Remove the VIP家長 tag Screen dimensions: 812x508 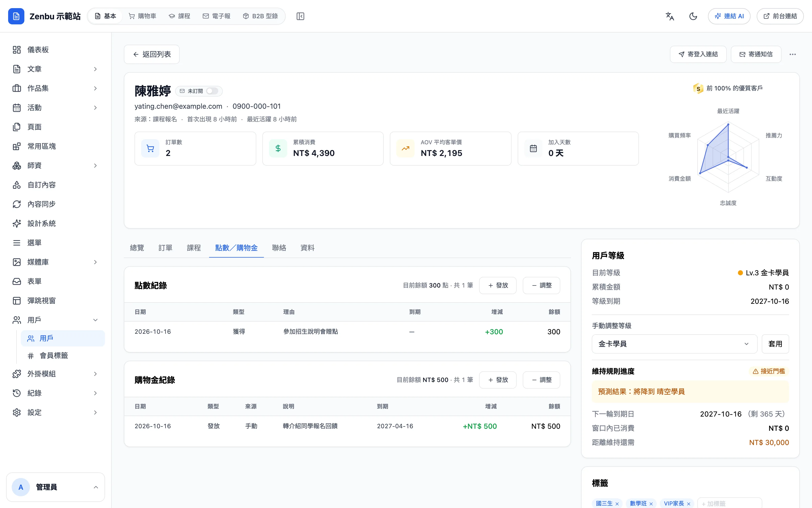tap(688, 504)
